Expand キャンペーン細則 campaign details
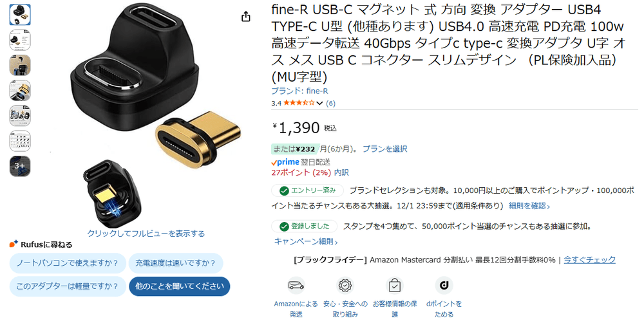Viewport: 644px width, 323px height. click(x=306, y=242)
